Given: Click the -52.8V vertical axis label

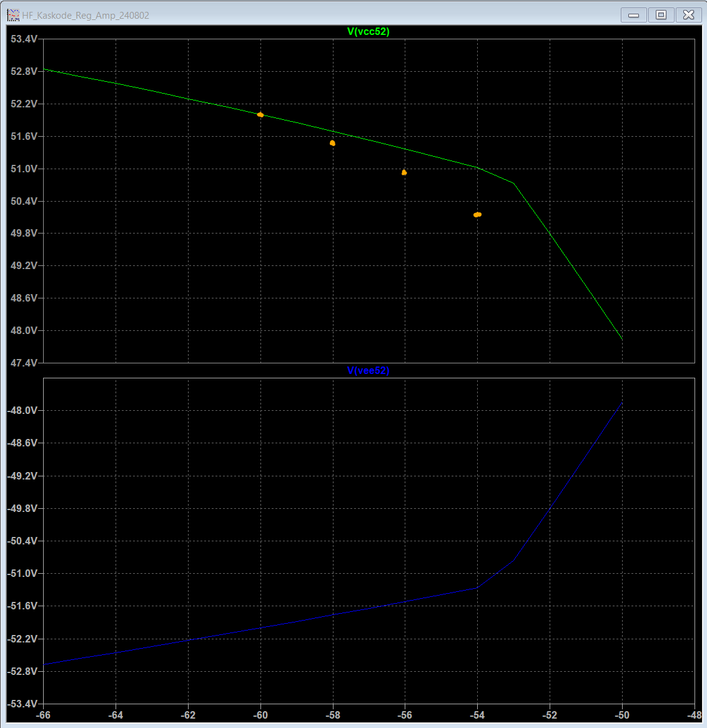Looking at the screenshot, I should 22,671.
